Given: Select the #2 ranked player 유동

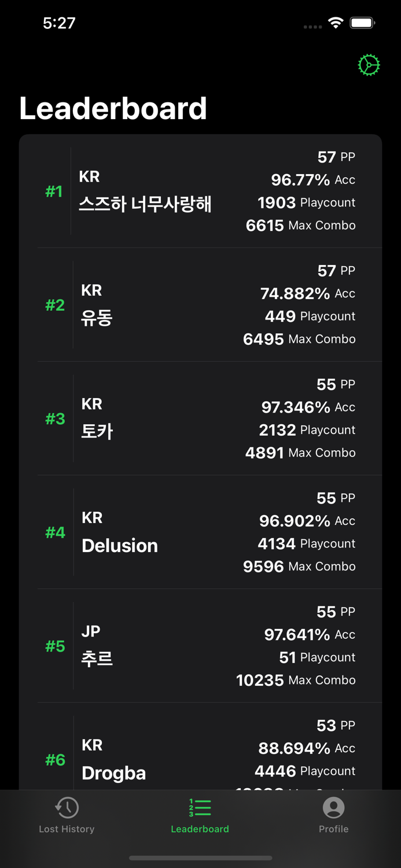Looking at the screenshot, I should (x=97, y=318).
